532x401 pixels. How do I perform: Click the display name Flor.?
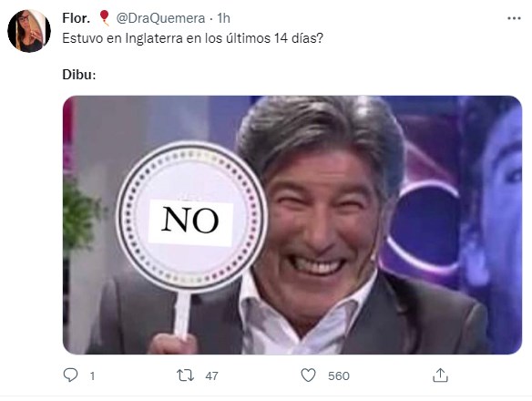click(x=77, y=18)
